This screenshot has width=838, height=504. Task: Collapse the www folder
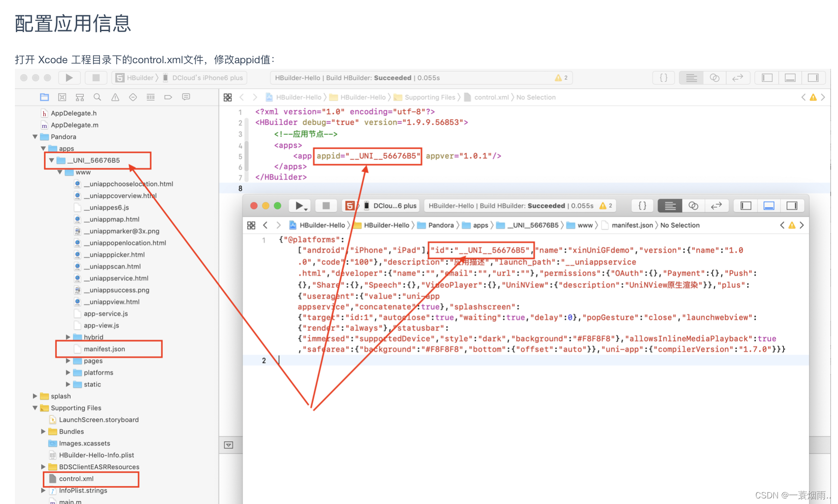click(x=60, y=172)
